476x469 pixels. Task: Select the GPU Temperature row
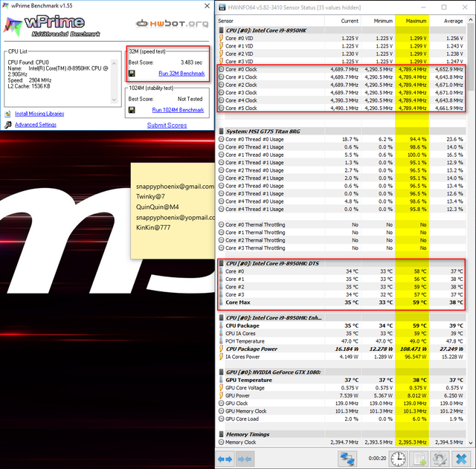pos(342,380)
